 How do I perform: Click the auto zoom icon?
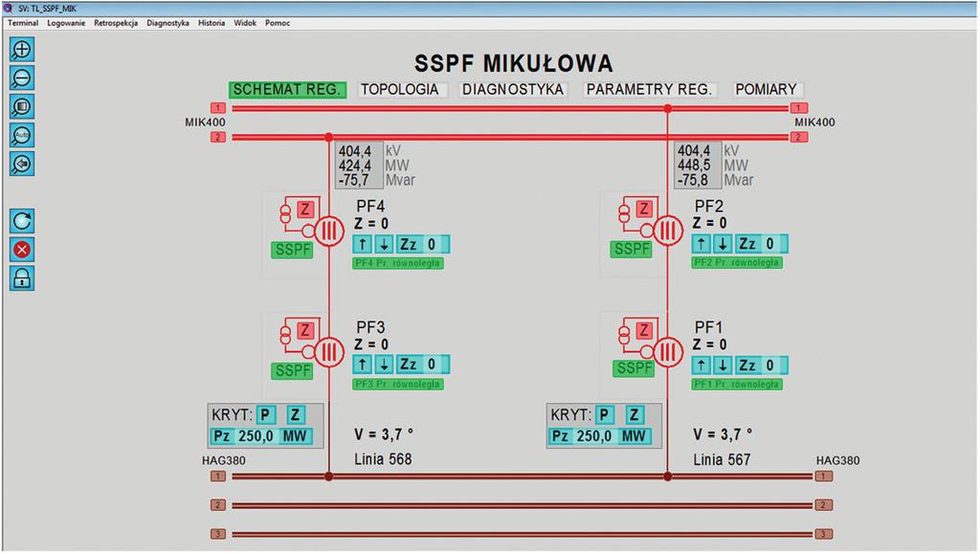[22, 136]
